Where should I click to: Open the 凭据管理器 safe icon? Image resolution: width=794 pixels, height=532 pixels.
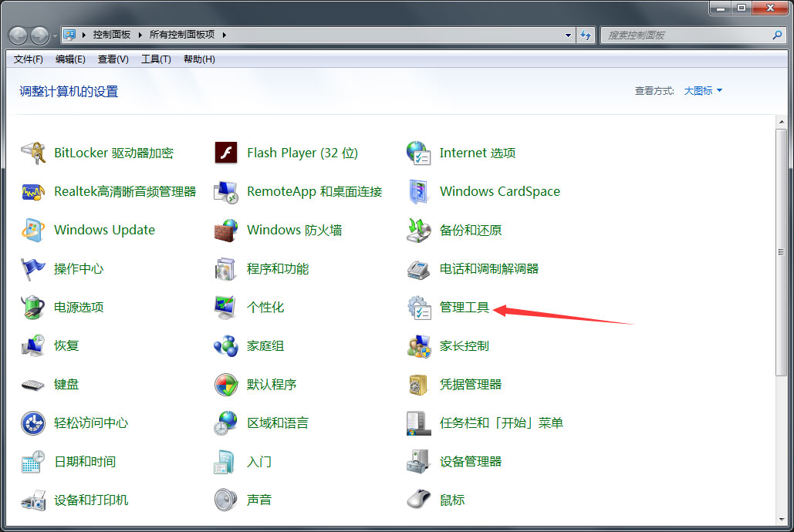click(x=419, y=385)
